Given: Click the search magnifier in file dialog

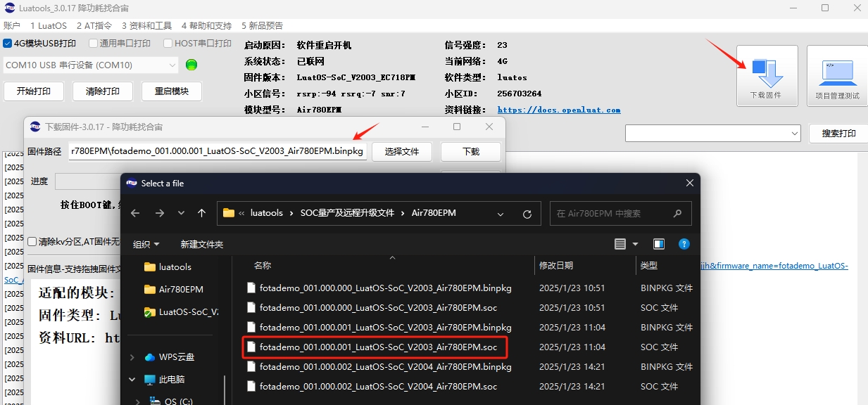Looking at the screenshot, I should pos(677,214).
